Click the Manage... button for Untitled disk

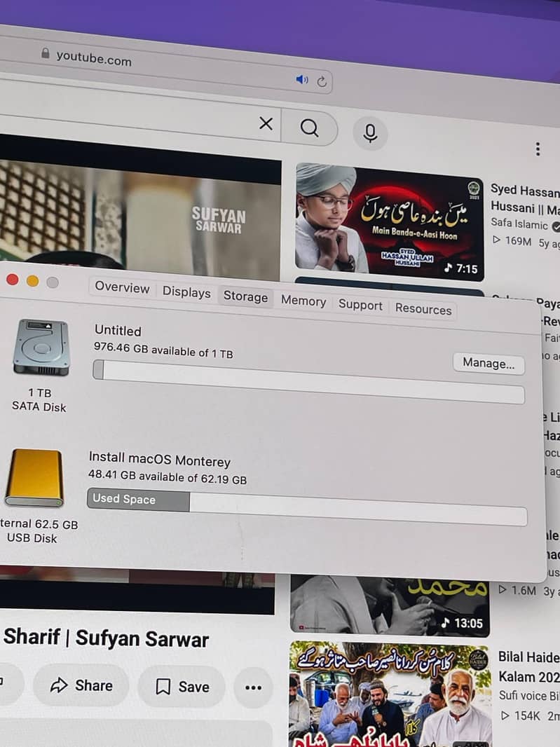click(x=489, y=364)
